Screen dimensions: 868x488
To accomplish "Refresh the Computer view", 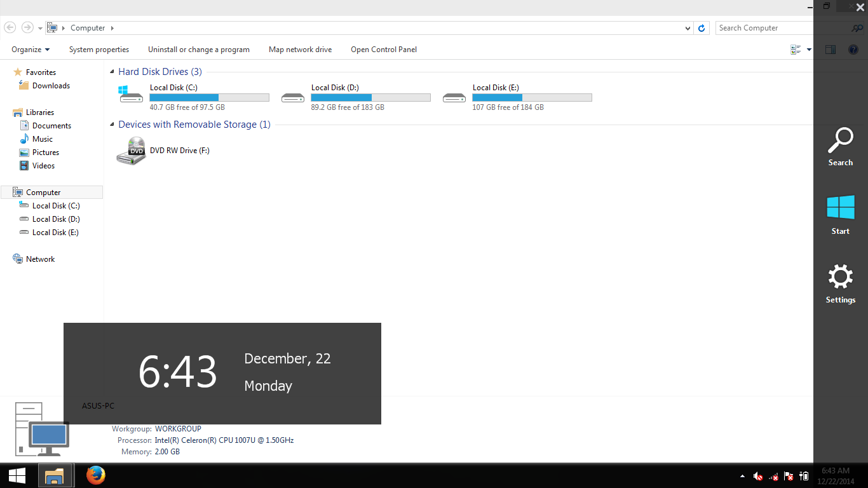I will (702, 28).
